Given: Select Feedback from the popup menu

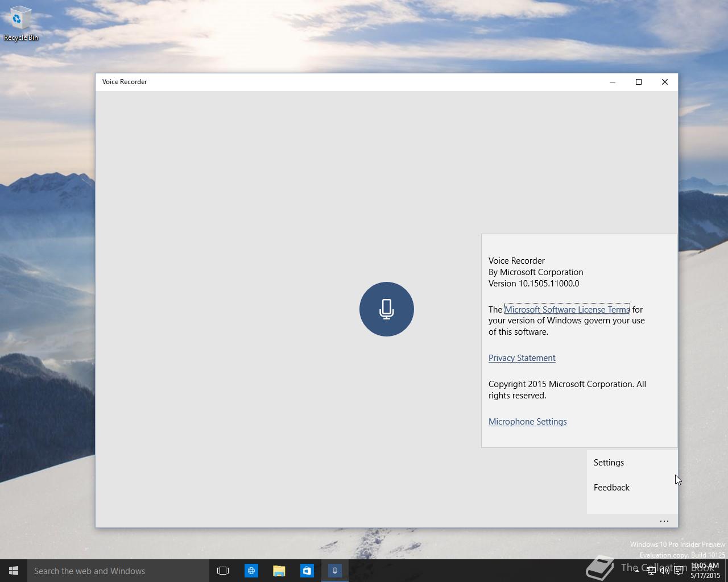Looking at the screenshot, I should (x=632, y=488).
